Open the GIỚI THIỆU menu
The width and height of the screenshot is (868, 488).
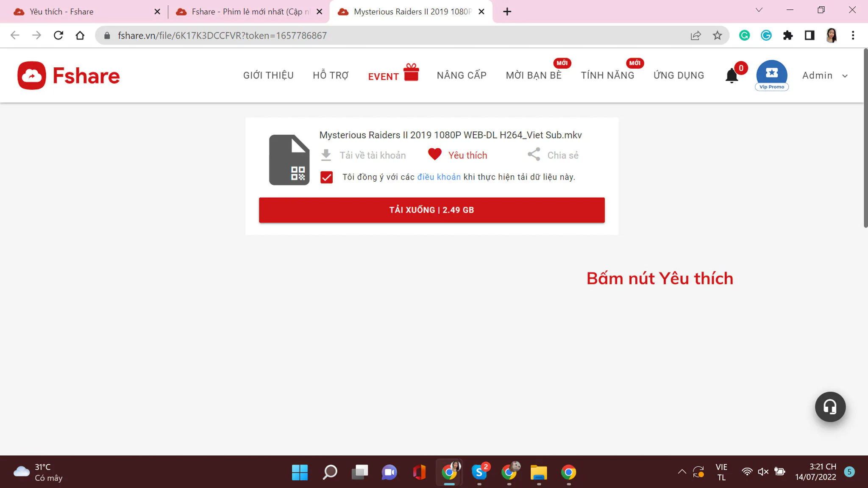268,75
